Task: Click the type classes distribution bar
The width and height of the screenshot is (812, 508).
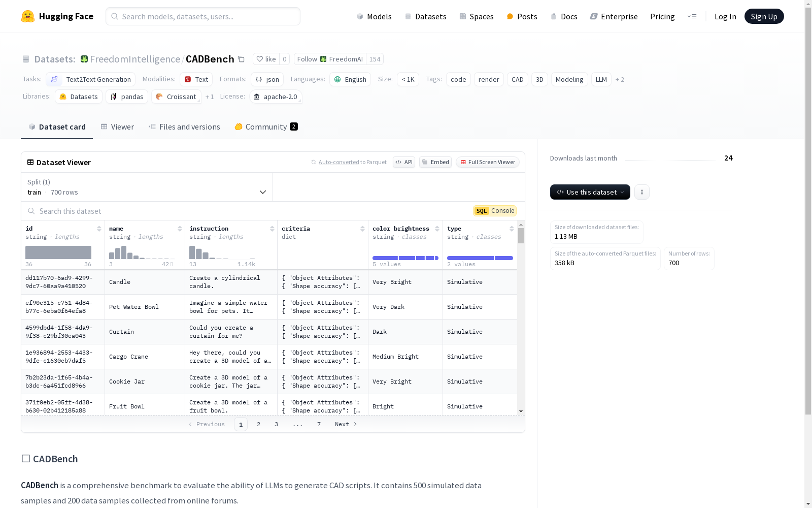Action: point(480,258)
